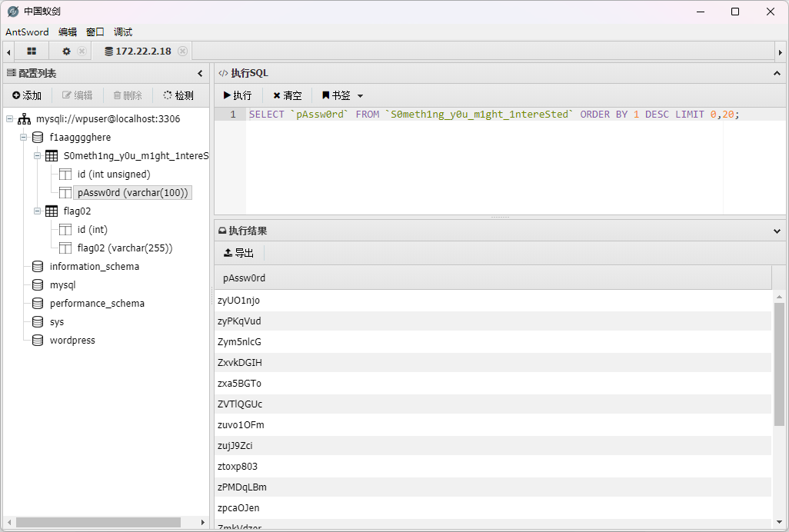Open the settings gear tab
The height and width of the screenshot is (532, 789).
coord(66,52)
